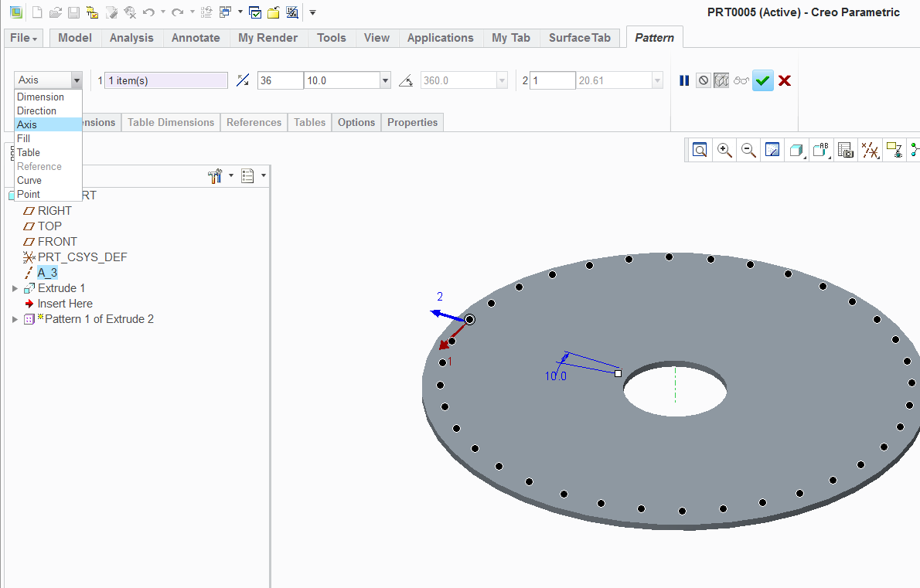Click the Undo arrow icon

pos(148,12)
